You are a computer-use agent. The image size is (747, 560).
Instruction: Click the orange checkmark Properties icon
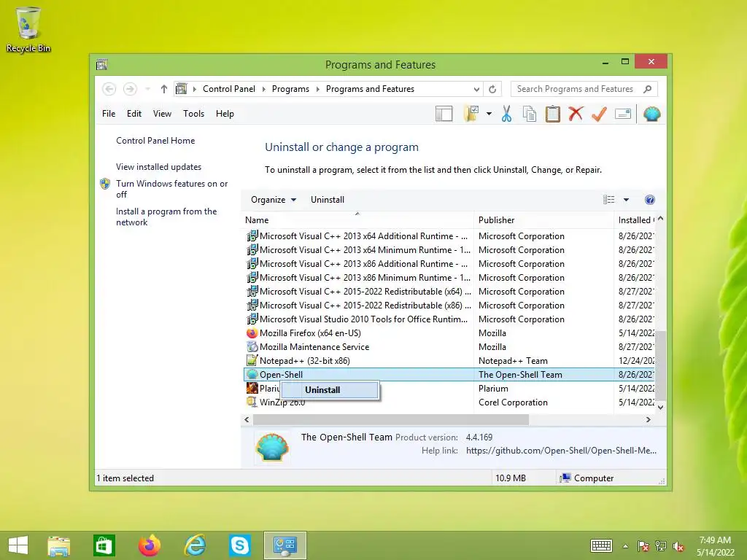point(599,114)
